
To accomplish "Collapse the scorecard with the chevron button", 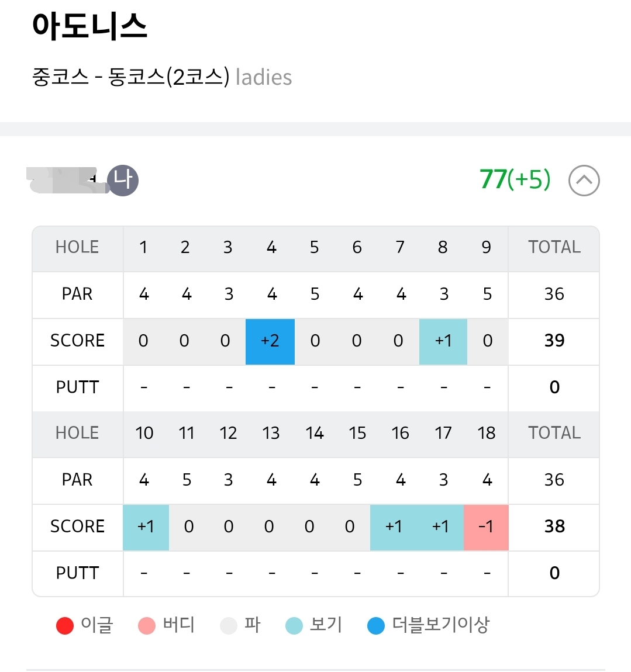I will [584, 180].
